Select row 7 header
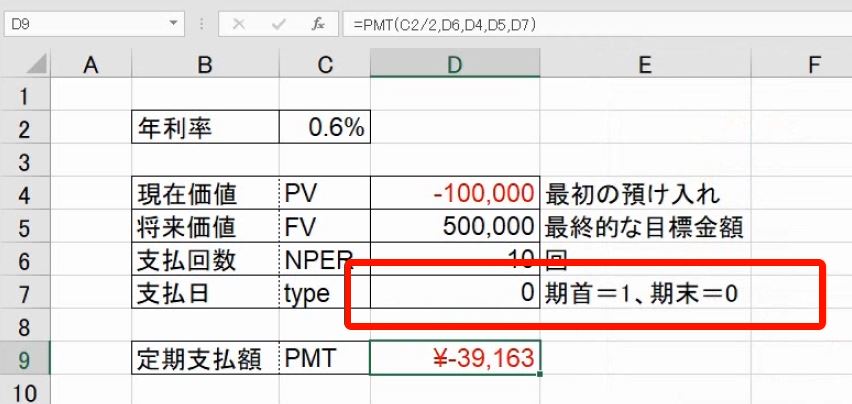This screenshot has width=852, height=404. coord(24,294)
